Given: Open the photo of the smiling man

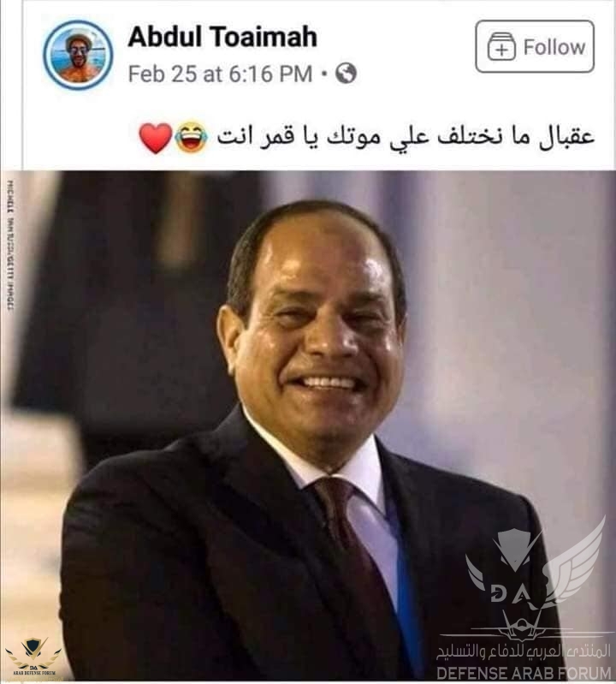Looking at the screenshot, I should click(308, 426).
